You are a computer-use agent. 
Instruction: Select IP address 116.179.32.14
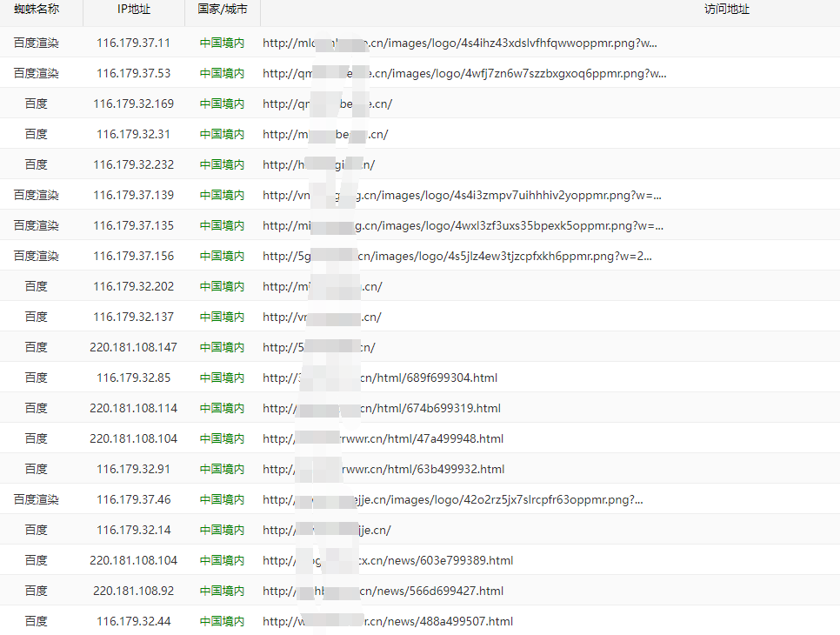133,530
